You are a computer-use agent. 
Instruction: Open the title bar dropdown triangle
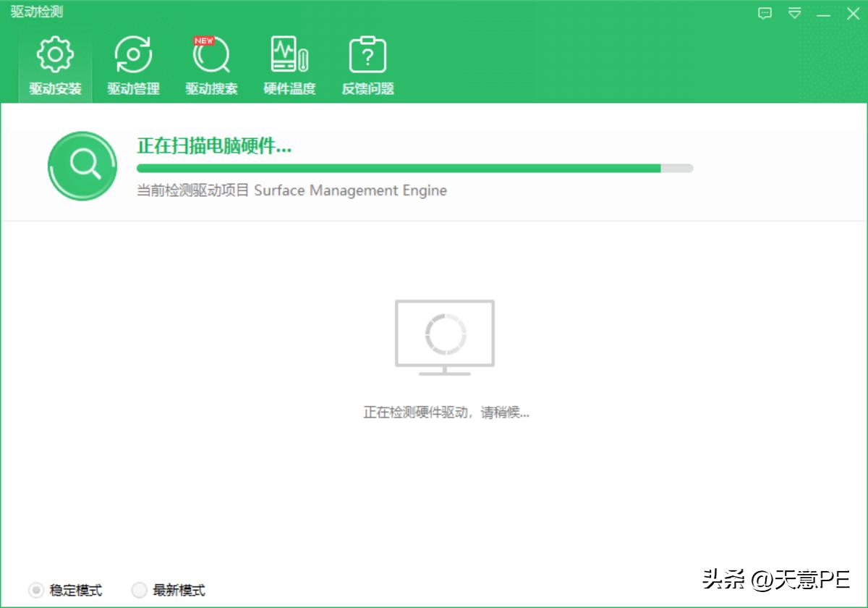pyautogui.click(x=795, y=12)
